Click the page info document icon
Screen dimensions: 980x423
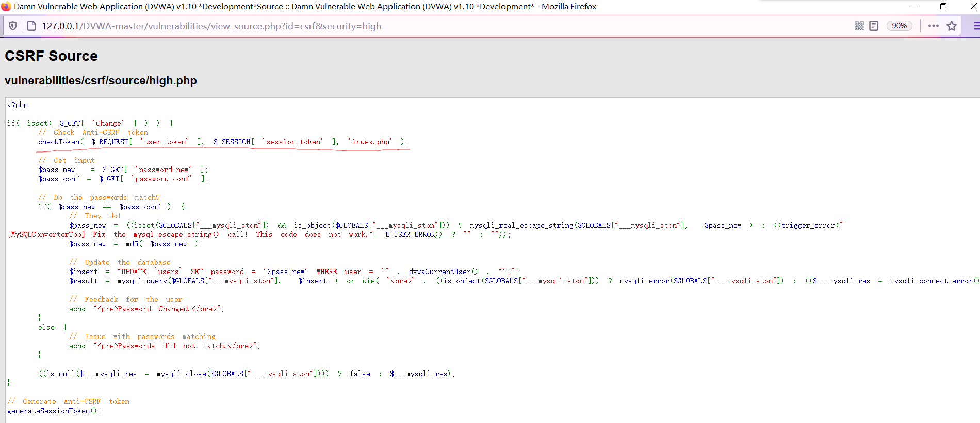(x=31, y=26)
